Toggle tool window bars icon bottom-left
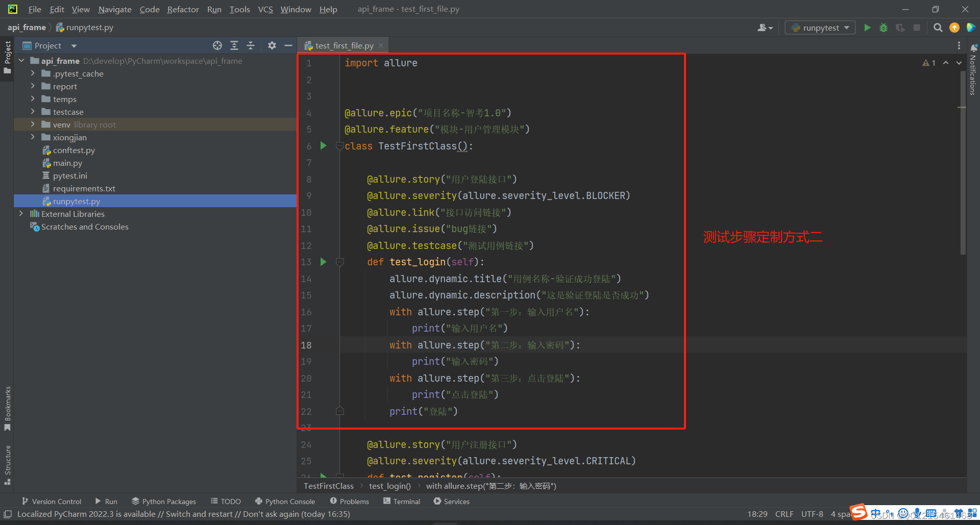Viewport: 980px width, 525px height. point(8,514)
